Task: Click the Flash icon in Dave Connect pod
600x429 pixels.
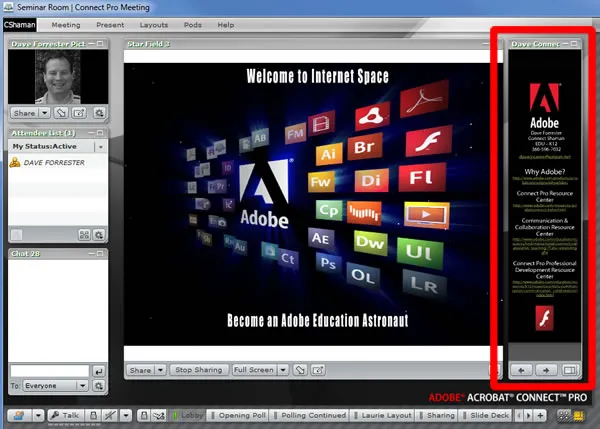Action: coord(545,318)
